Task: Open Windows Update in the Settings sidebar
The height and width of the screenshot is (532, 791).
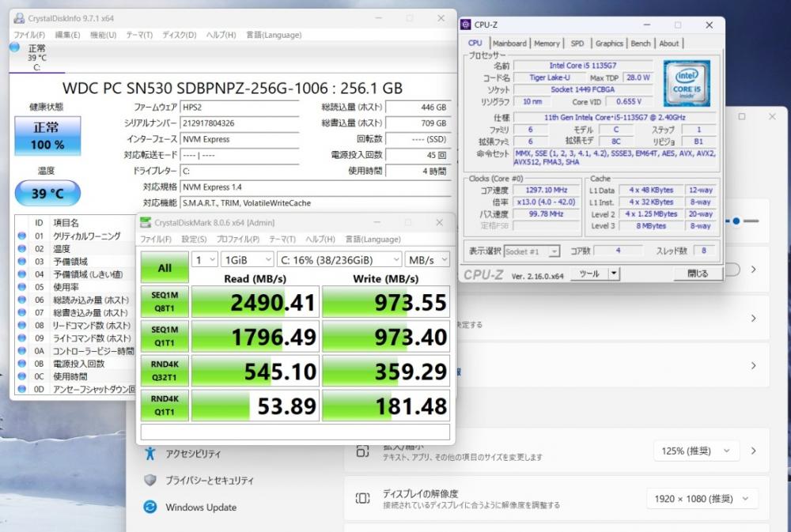Action: [200, 507]
